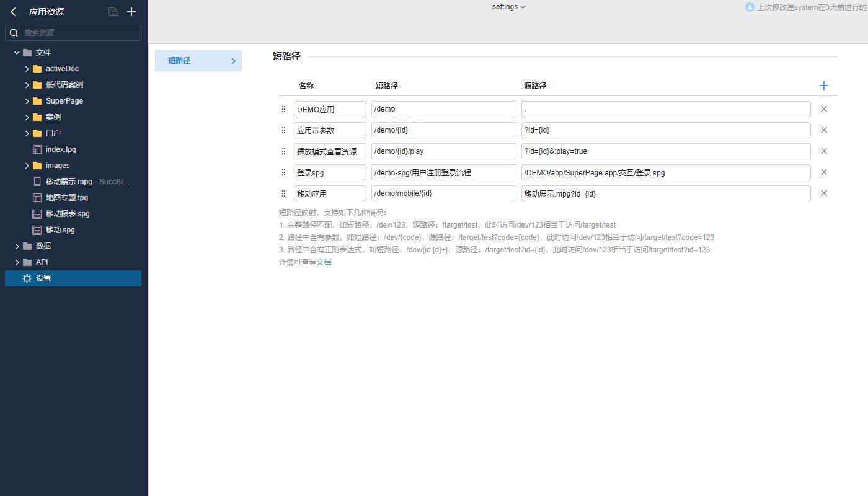Collapse the 文件 root folder
This screenshot has height=496, width=868.
tap(17, 53)
